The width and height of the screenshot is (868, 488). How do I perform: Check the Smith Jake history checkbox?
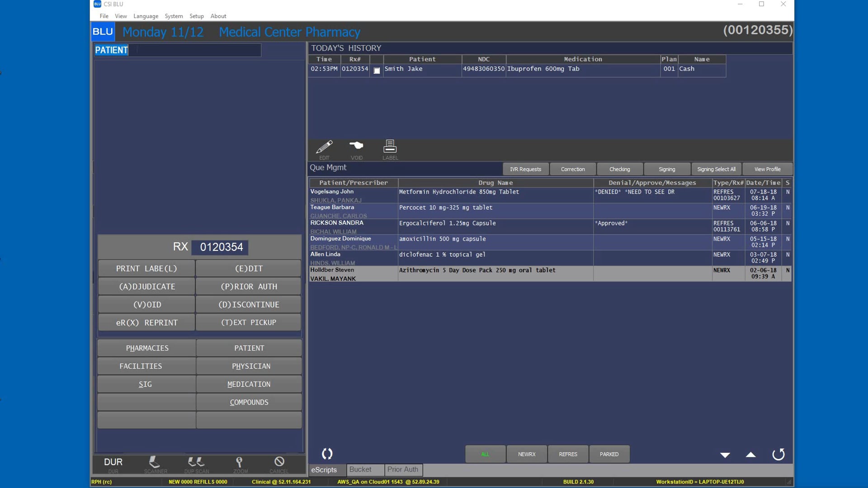(x=377, y=70)
